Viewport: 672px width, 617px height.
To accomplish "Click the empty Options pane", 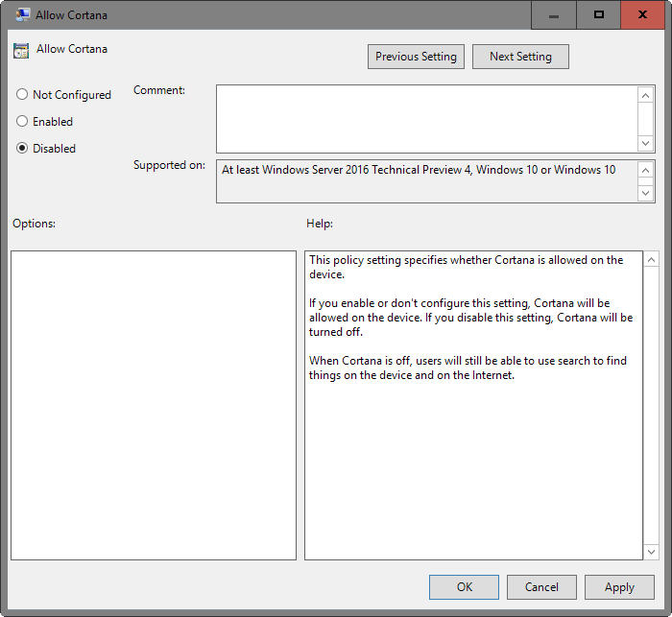I will (154, 405).
